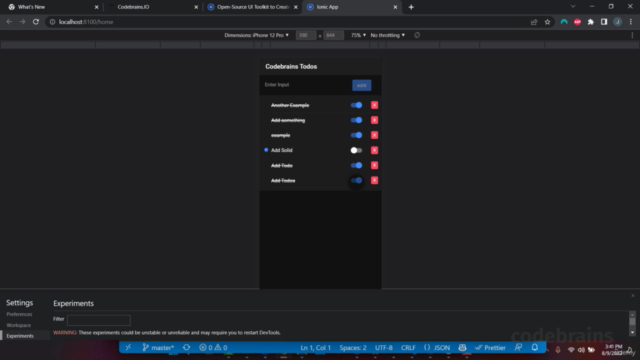The width and height of the screenshot is (640, 360).
Task: Click the Experiments Filter field
Action: point(99,320)
